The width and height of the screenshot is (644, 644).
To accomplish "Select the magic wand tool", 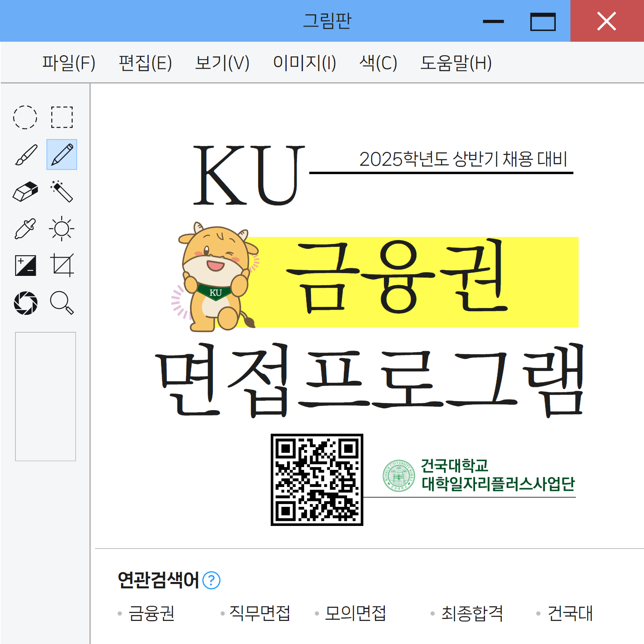I will point(62,192).
